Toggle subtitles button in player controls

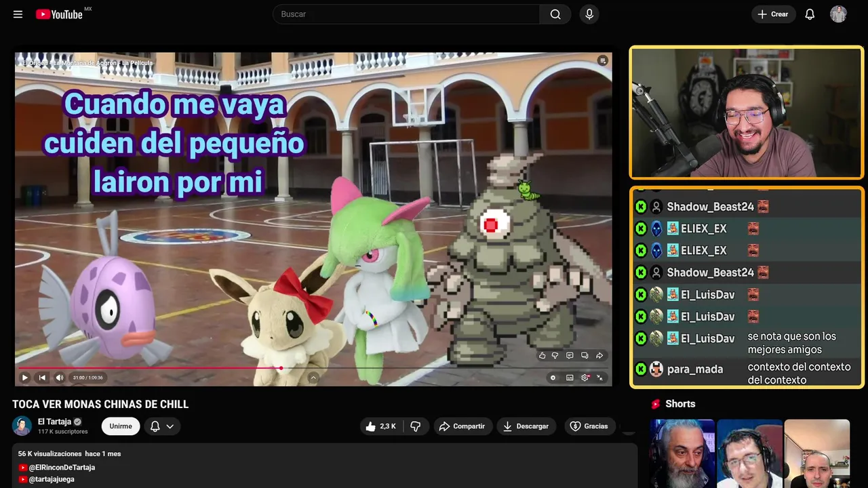click(x=570, y=378)
